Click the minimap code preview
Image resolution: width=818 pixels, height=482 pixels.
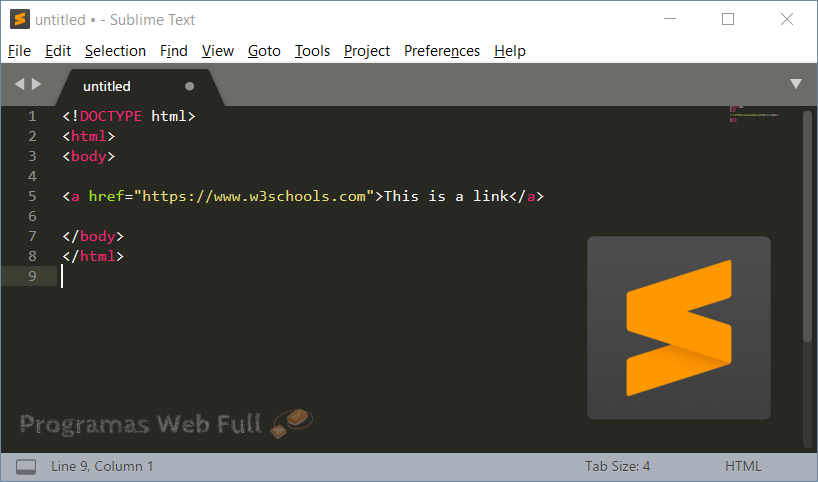[x=754, y=114]
